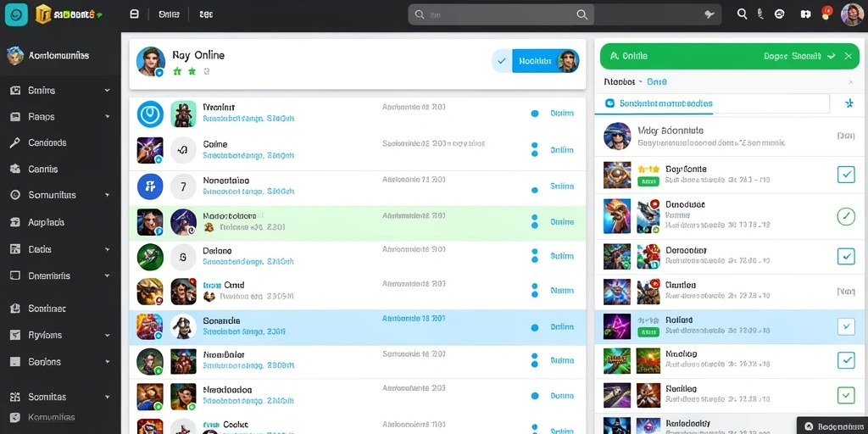Click the Somunitas circle icon at mid-sidebar
The image size is (868, 434).
[x=15, y=195]
